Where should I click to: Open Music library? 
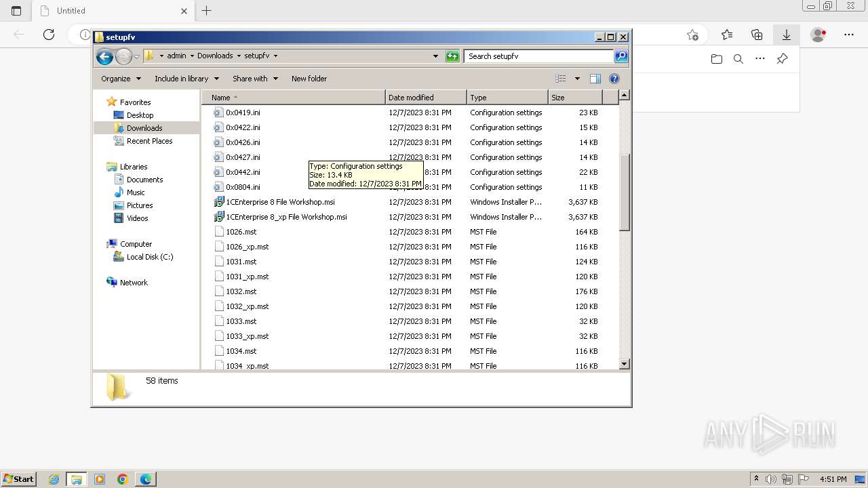pyautogui.click(x=136, y=192)
